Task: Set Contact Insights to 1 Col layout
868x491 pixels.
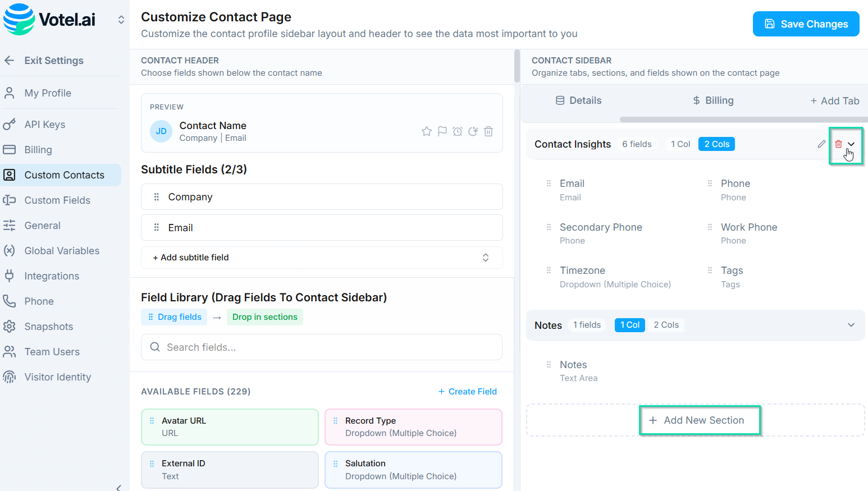Action: (680, 144)
